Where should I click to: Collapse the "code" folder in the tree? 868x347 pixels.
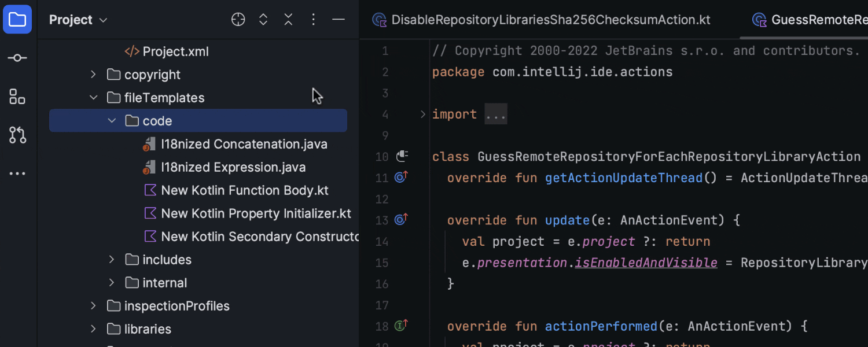[x=111, y=120]
